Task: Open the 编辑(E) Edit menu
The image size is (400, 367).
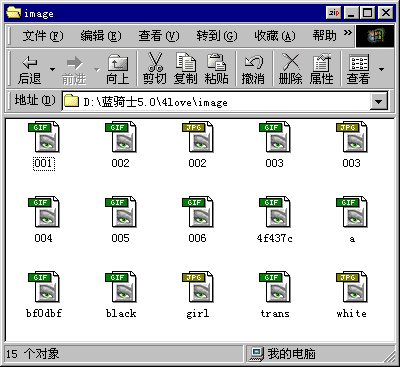Action: click(x=101, y=36)
